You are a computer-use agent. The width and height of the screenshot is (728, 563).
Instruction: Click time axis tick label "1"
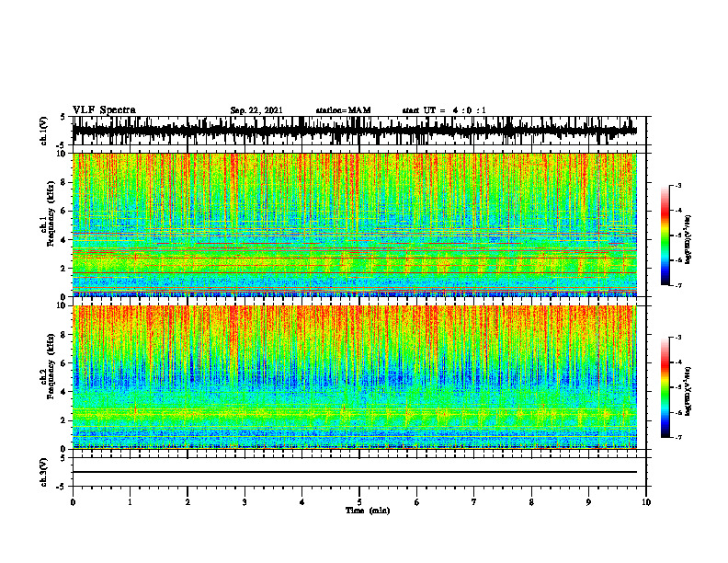pyautogui.click(x=130, y=502)
